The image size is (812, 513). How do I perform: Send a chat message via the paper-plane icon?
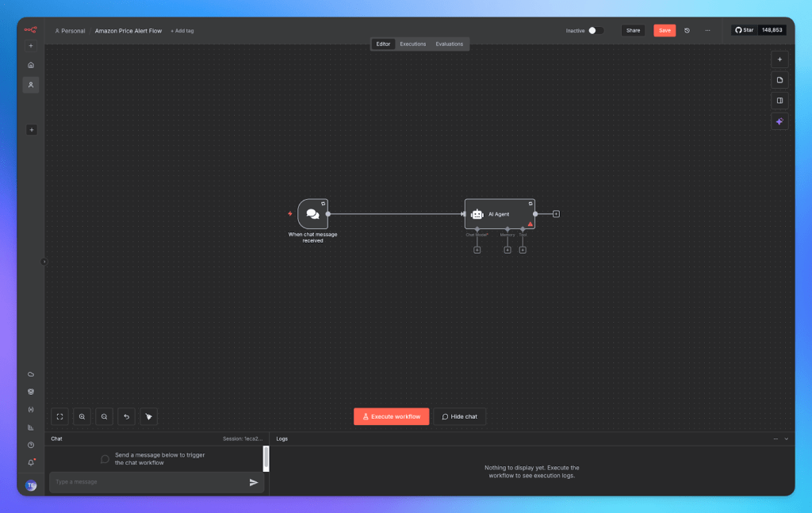click(x=254, y=481)
